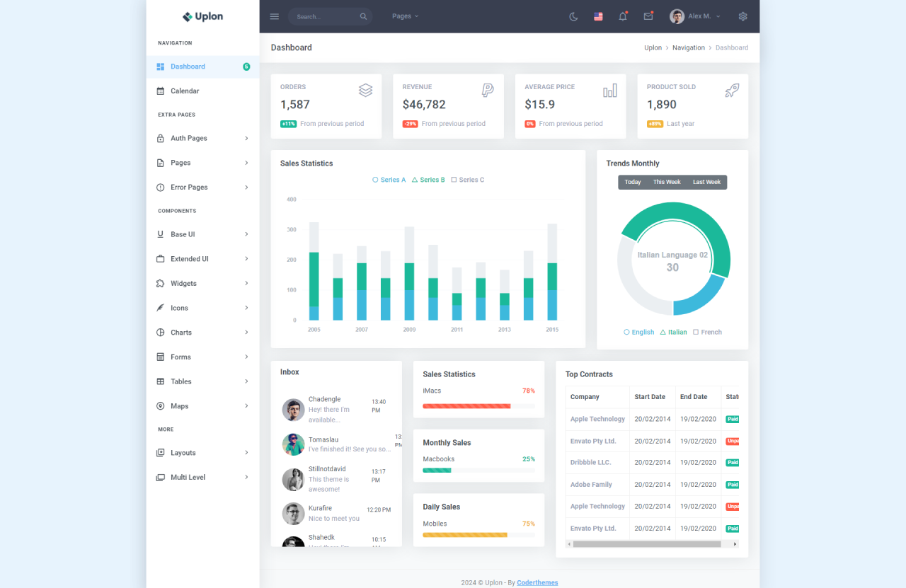Expand the Forms chevron
Viewport: 906px width, 588px height.
click(x=246, y=357)
